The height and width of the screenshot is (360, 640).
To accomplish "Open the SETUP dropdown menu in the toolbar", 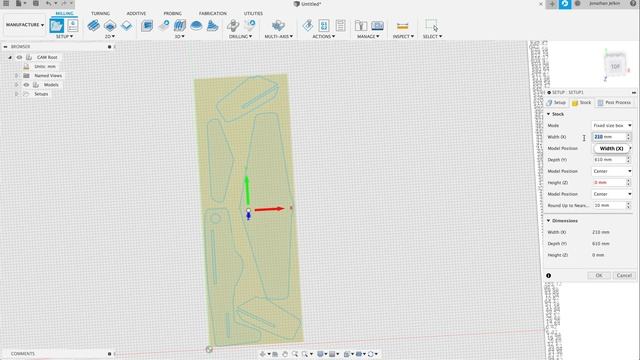I will click(x=64, y=36).
